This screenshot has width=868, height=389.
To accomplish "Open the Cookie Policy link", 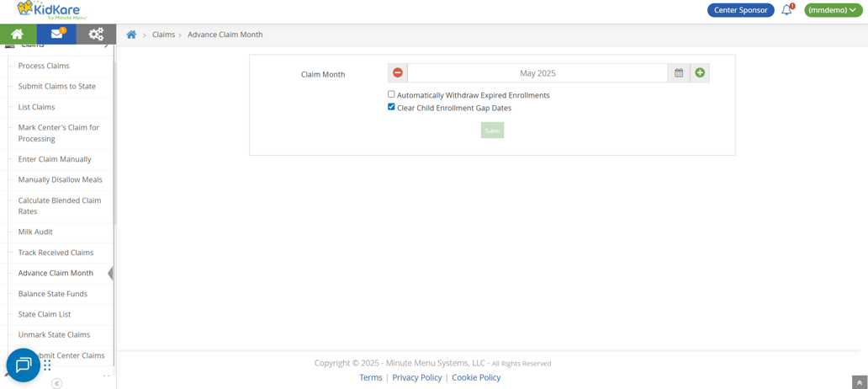I will (476, 377).
